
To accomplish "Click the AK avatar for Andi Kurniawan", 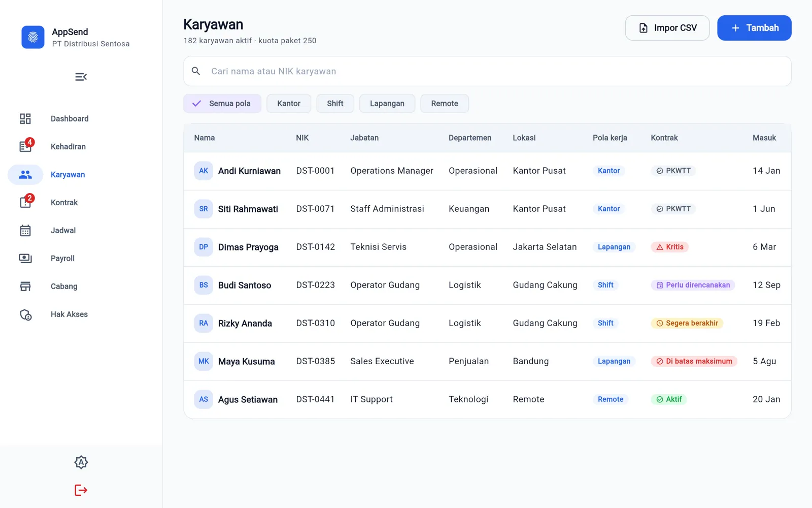I will (204, 171).
